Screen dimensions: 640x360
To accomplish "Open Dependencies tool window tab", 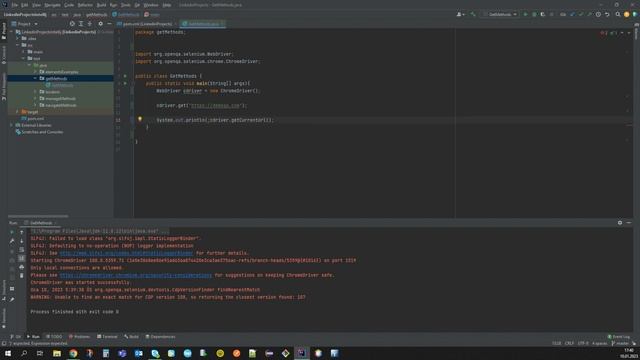I will tap(160, 337).
